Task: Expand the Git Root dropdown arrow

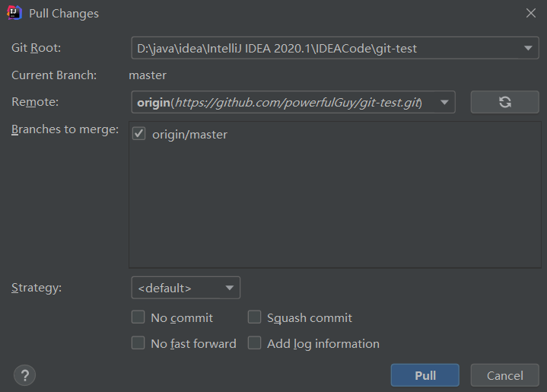Action: (529, 49)
